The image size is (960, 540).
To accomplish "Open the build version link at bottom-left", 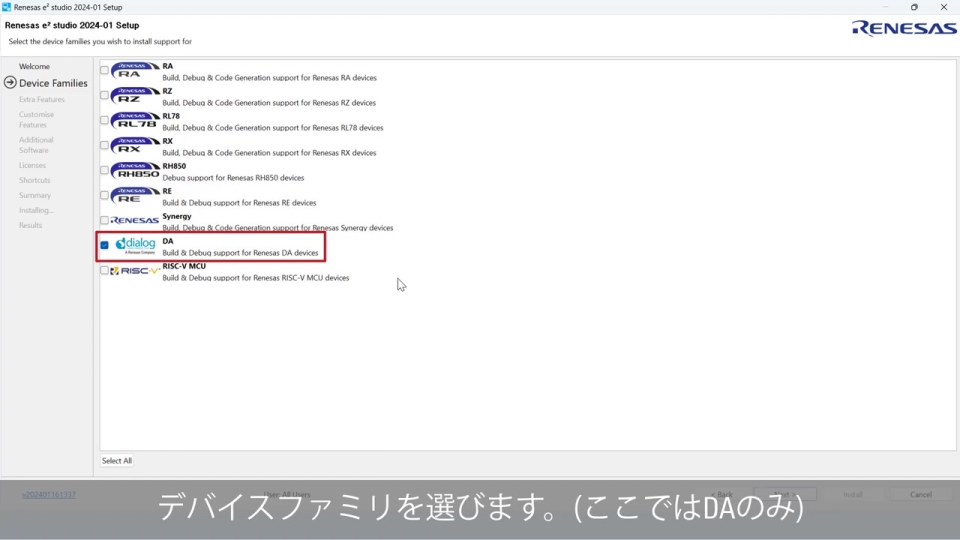I will coord(49,494).
